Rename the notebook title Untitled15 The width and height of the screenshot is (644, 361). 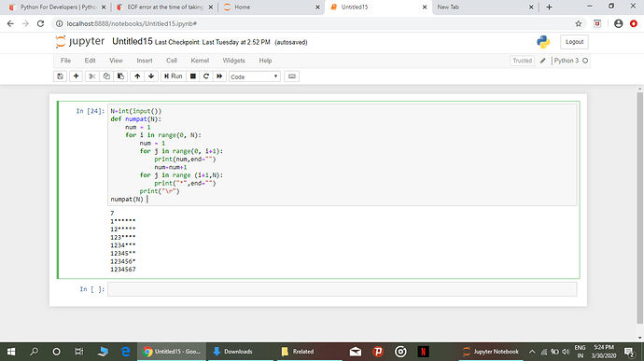[x=133, y=41]
